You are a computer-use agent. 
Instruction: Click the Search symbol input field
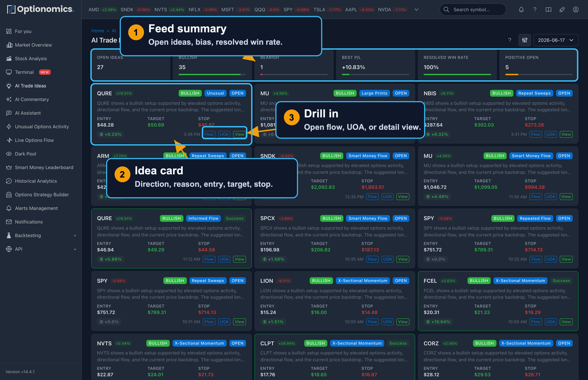pos(473,10)
